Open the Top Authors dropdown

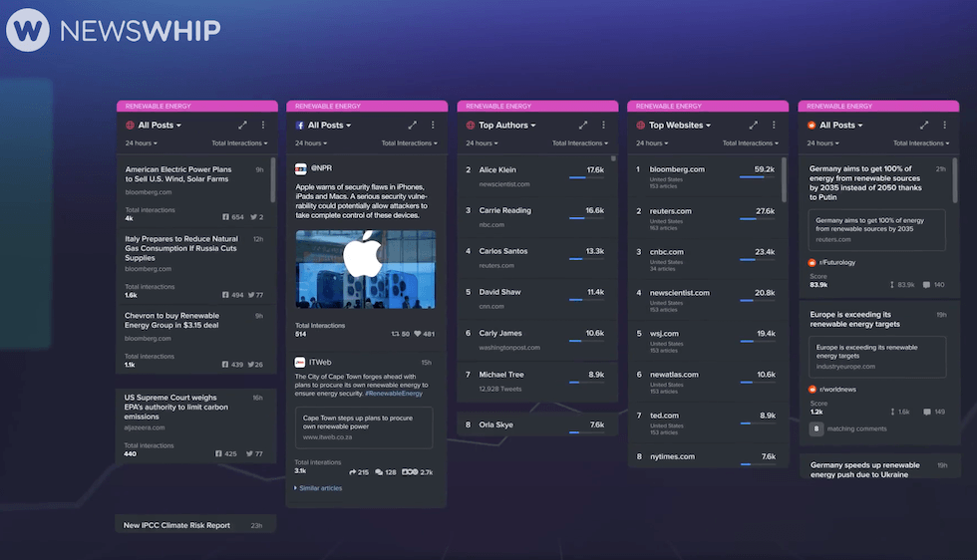(x=507, y=126)
